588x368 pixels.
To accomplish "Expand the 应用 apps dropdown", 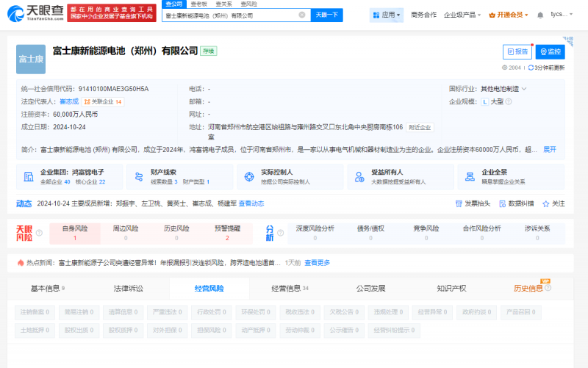I will click(387, 15).
